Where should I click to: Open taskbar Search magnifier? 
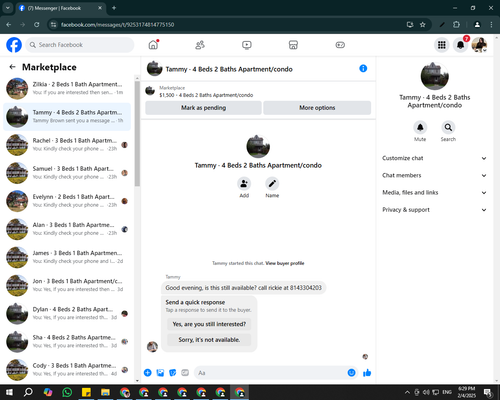[x=28, y=392]
